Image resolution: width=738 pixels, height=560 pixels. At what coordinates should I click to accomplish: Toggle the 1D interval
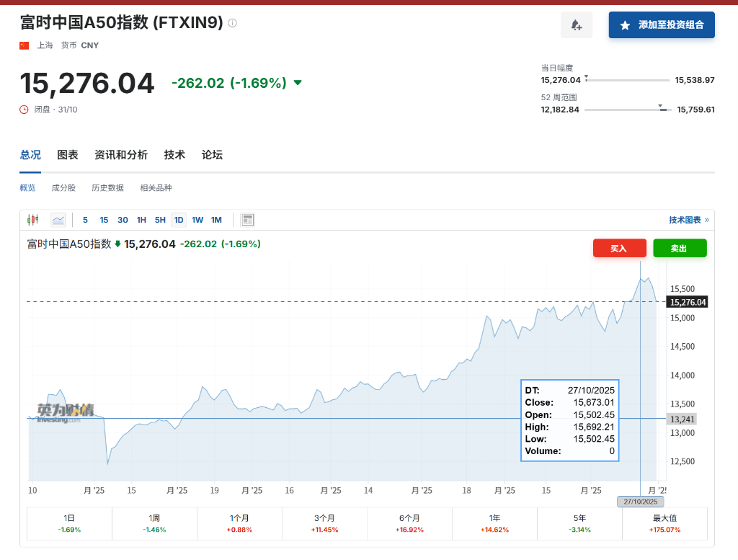(179, 220)
